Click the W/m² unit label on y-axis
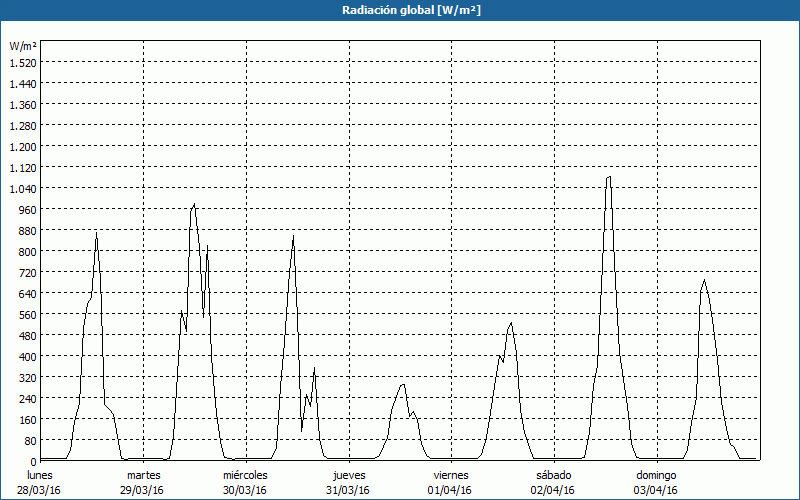 coord(23,46)
